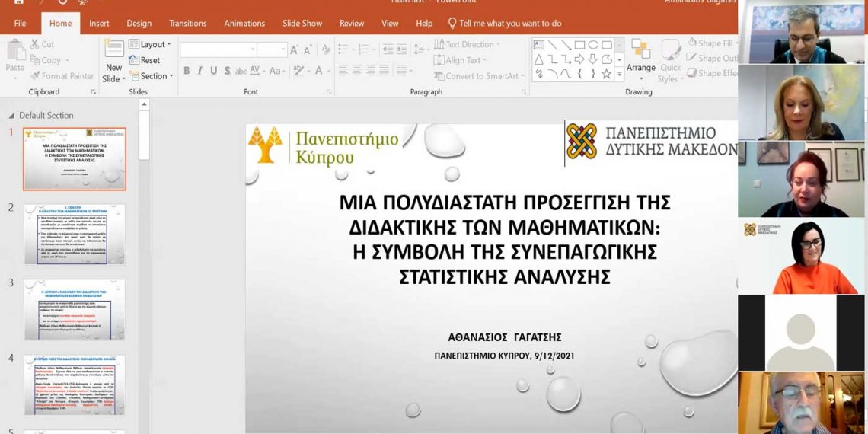Switch to the Animations tab
The height and width of the screenshot is (434, 868).
[x=244, y=24]
